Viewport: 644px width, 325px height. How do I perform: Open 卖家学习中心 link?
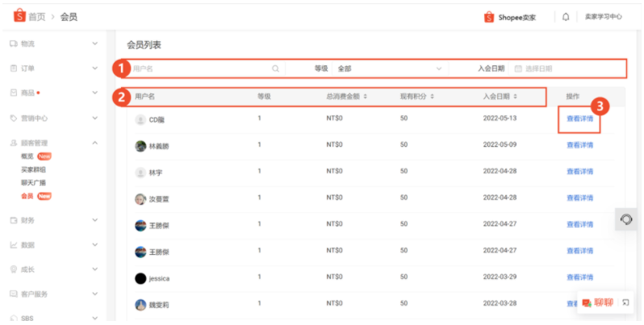pyautogui.click(x=604, y=17)
